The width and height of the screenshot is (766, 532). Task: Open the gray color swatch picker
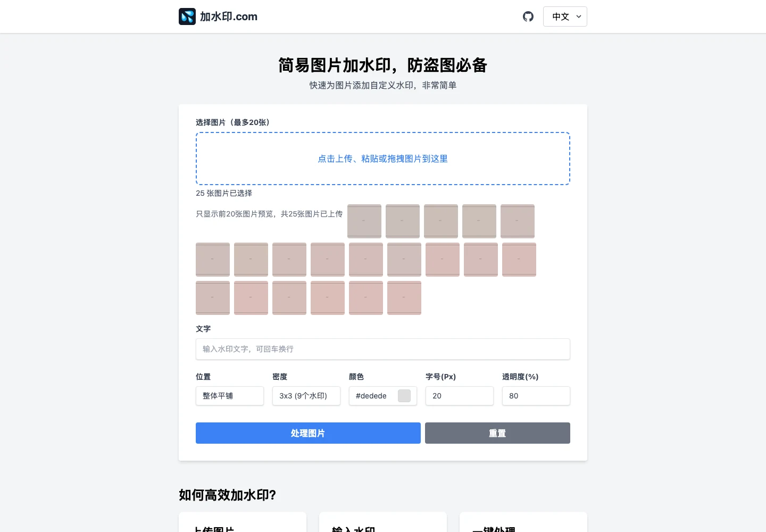click(404, 396)
